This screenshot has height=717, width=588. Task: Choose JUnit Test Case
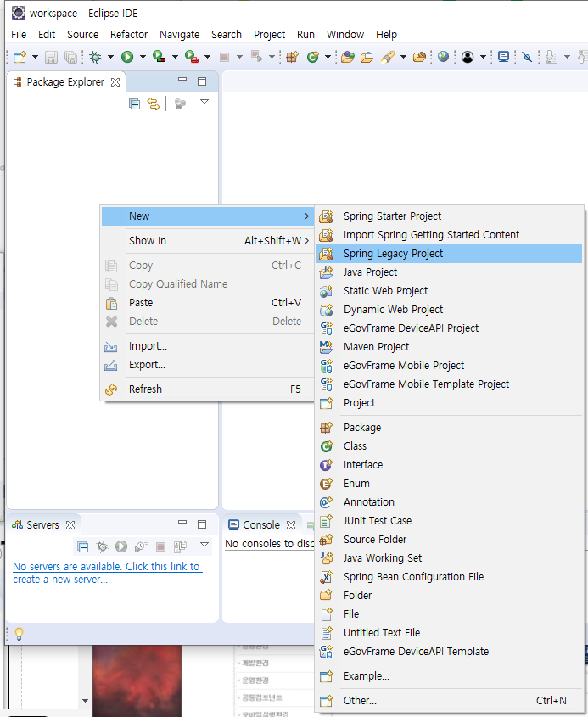449,520
